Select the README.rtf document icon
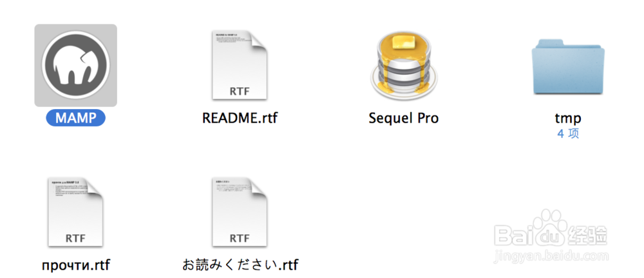This screenshot has height=278, width=644. [x=240, y=65]
